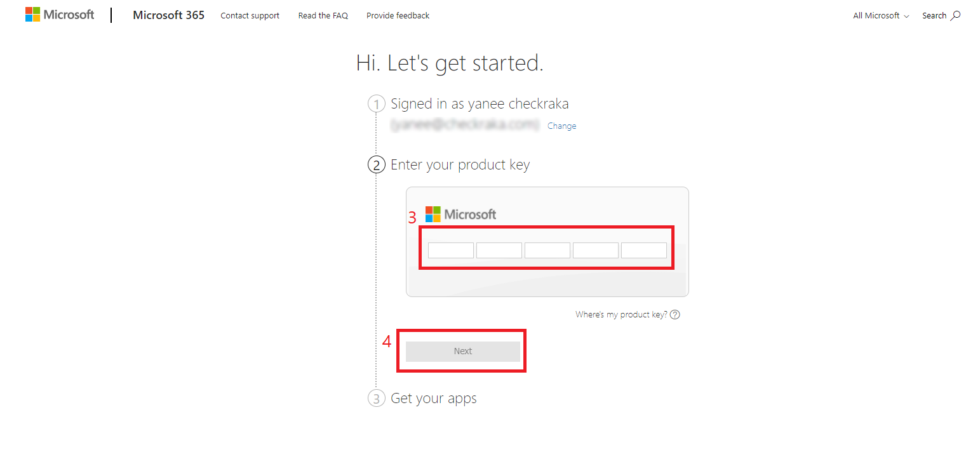Focus the third product key field

click(x=547, y=251)
